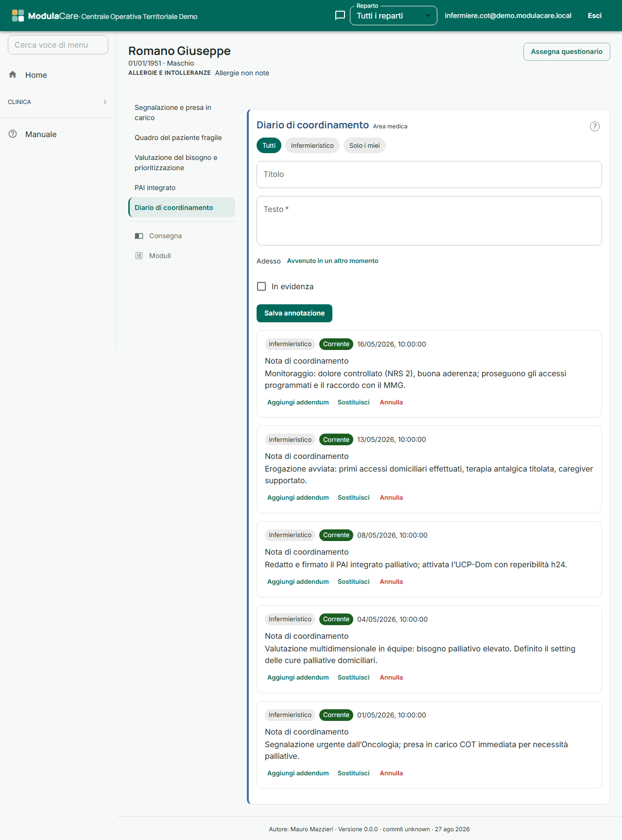Expand the CLINICA menu section
The height and width of the screenshot is (840, 622).
(58, 102)
